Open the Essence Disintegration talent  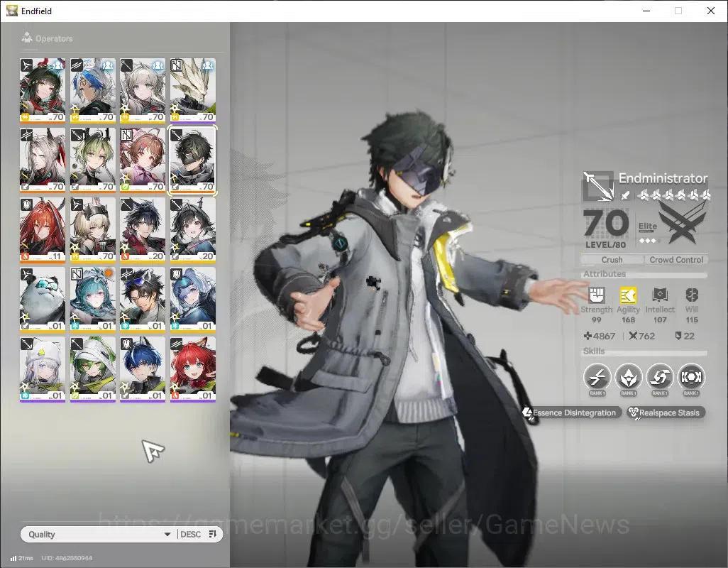tap(570, 413)
